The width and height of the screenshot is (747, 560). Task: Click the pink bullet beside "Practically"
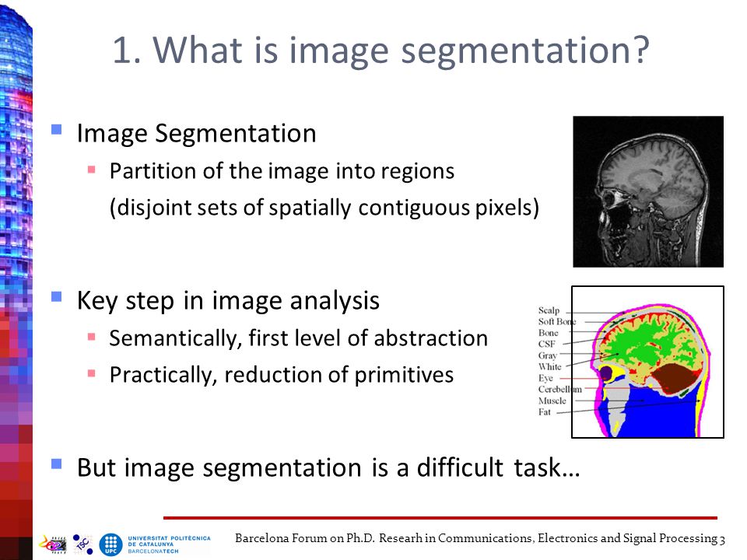92,373
